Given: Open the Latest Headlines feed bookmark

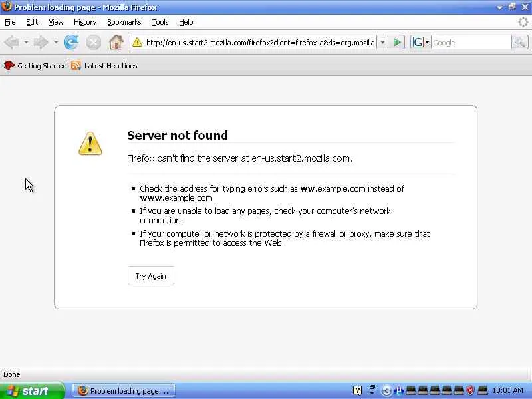Looking at the screenshot, I should [104, 66].
